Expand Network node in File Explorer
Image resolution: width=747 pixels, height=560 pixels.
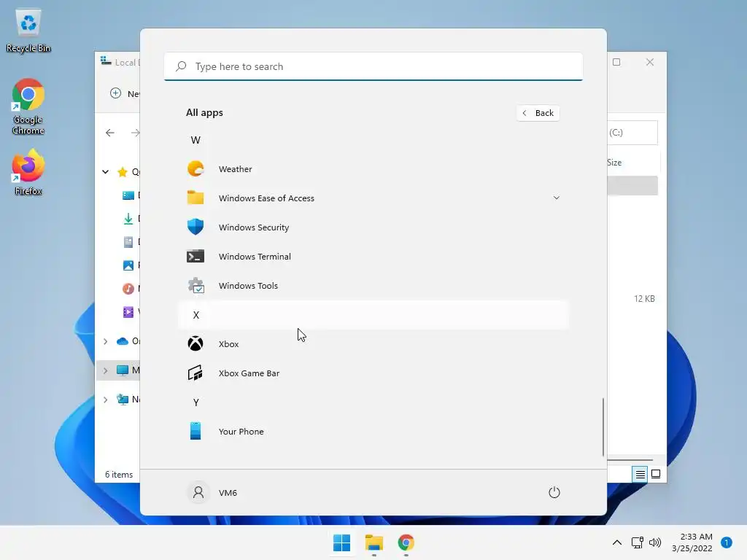105,399
